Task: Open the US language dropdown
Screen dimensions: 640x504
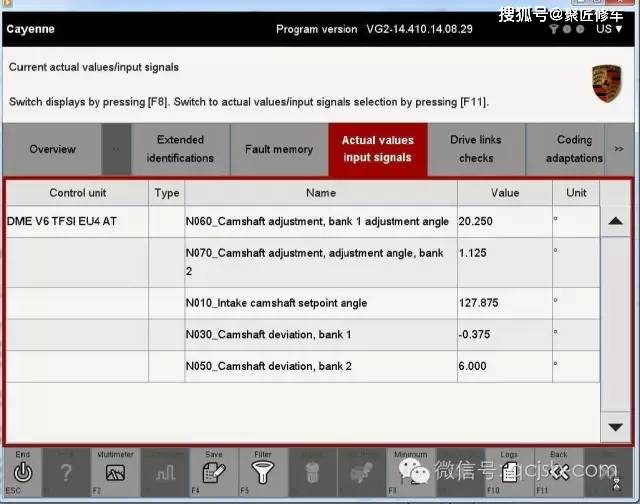Action: [609, 29]
